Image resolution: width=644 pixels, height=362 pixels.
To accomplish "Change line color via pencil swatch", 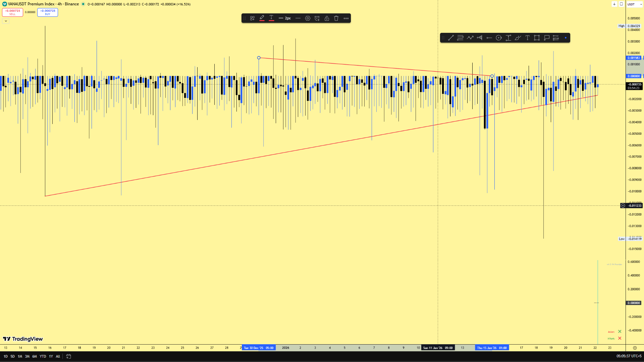I will [262, 18].
